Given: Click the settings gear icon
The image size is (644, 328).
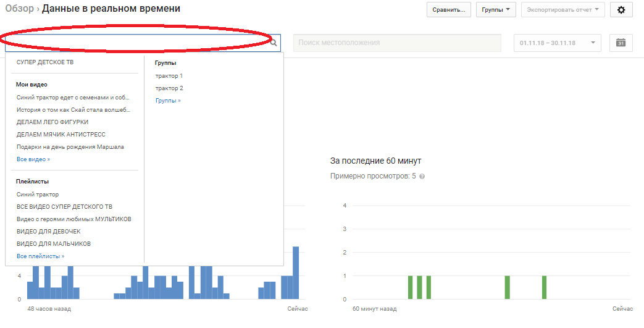Looking at the screenshot, I should pyautogui.click(x=621, y=10).
